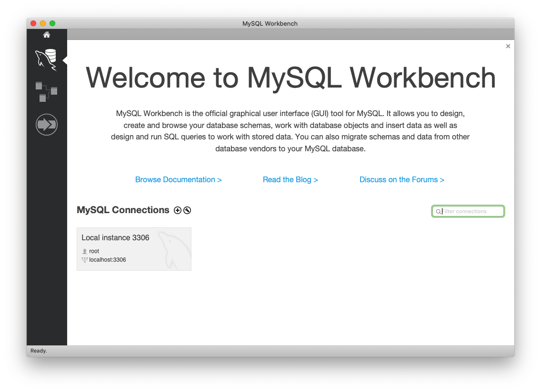
Task: Close the welcome message with X
Action: pyautogui.click(x=508, y=46)
